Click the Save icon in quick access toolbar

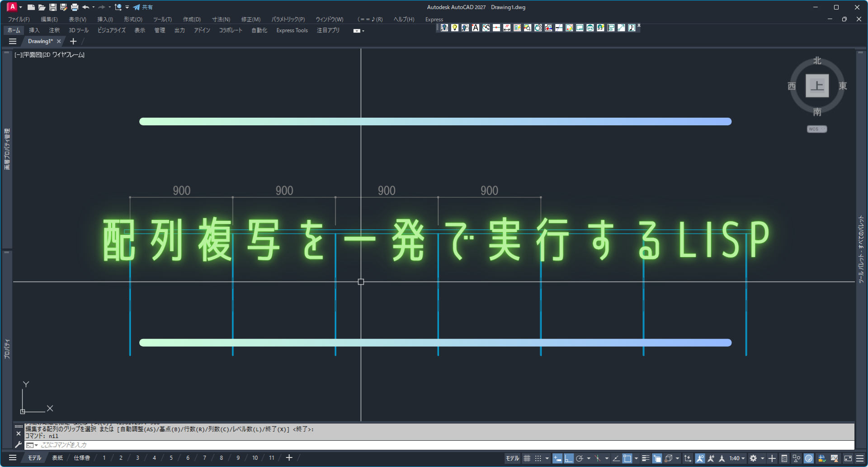pos(53,7)
